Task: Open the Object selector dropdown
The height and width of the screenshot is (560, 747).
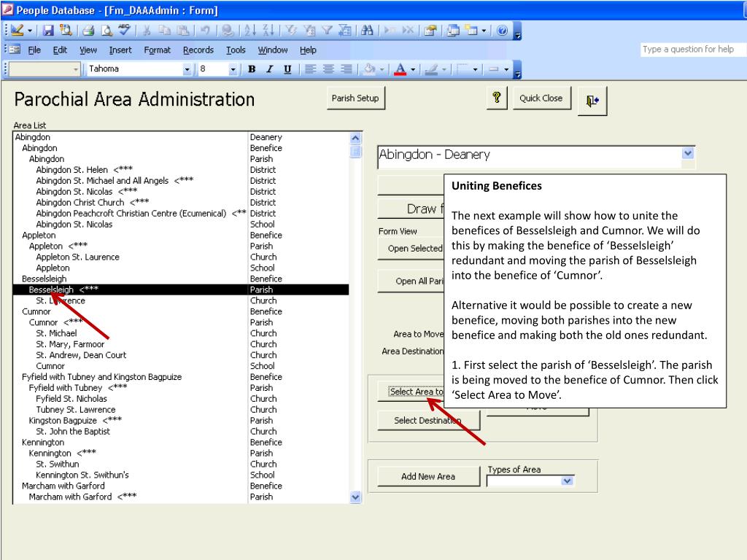Action: (x=76, y=69)
